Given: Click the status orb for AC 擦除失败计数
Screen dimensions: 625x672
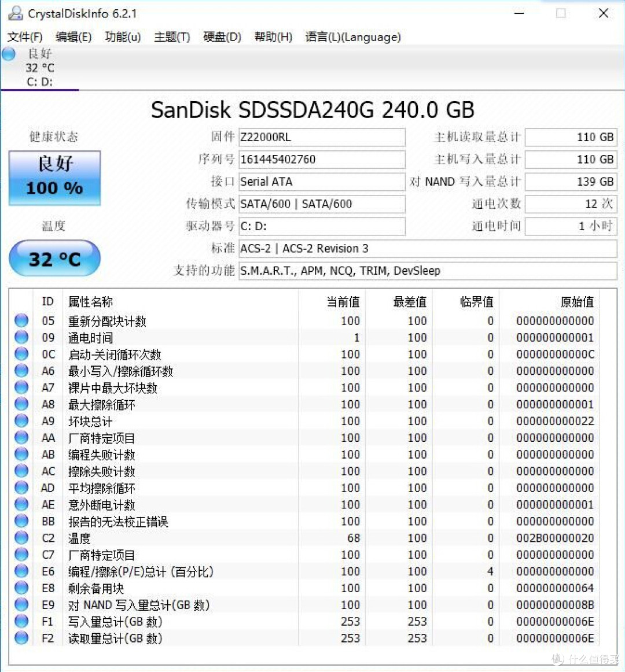Looking at the screenshot, I should 21,471.
